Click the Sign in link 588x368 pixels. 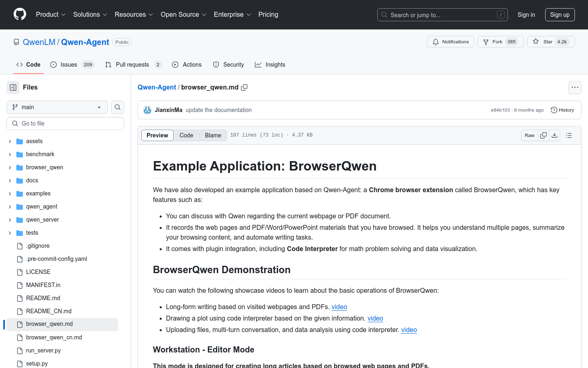click(x=526, y=15)
